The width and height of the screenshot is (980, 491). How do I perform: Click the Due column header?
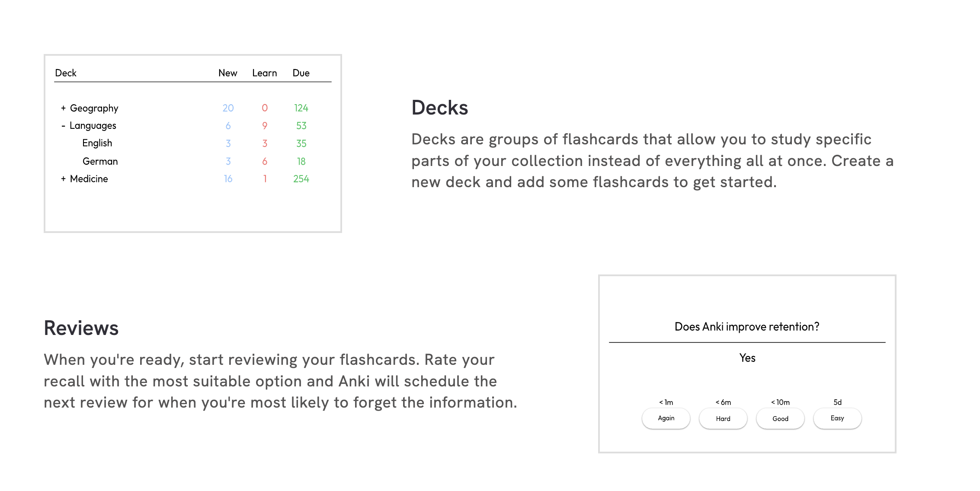(301, 73)
